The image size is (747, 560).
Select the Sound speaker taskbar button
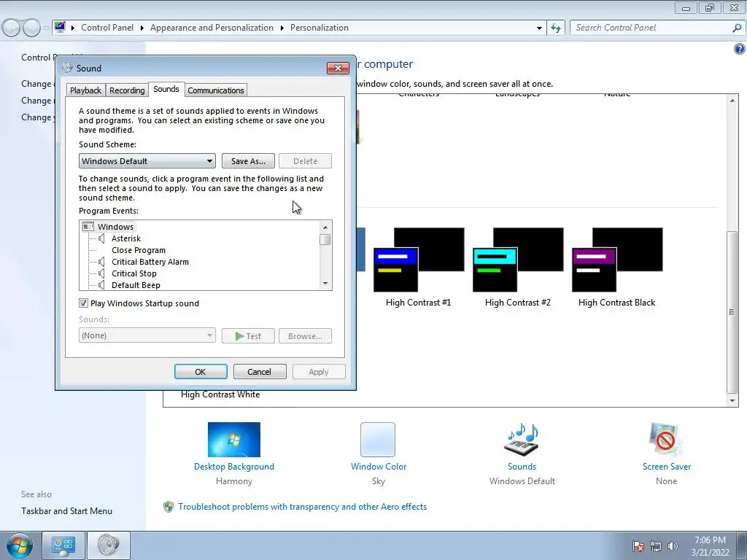109,545
